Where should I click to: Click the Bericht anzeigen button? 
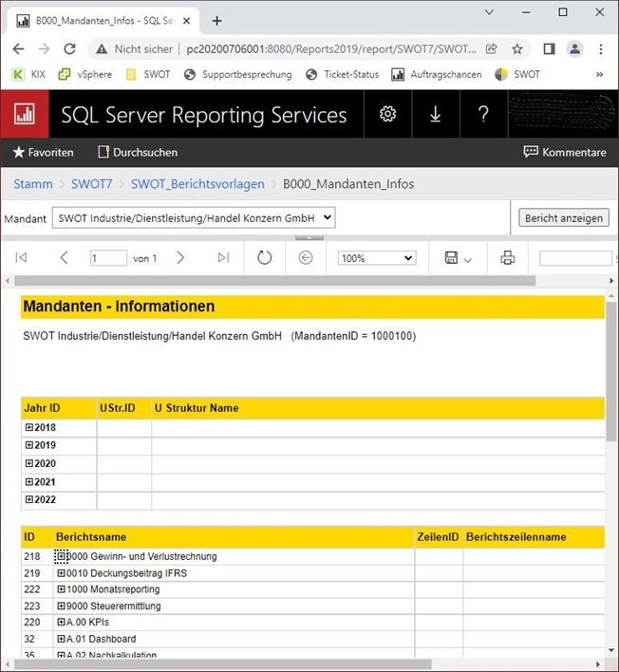coord(564,218)
